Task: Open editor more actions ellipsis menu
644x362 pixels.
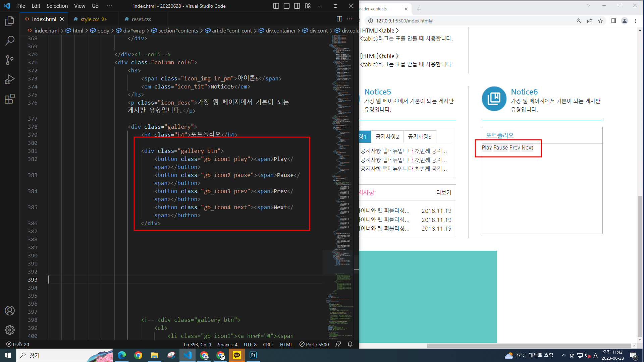Action: 350,19
